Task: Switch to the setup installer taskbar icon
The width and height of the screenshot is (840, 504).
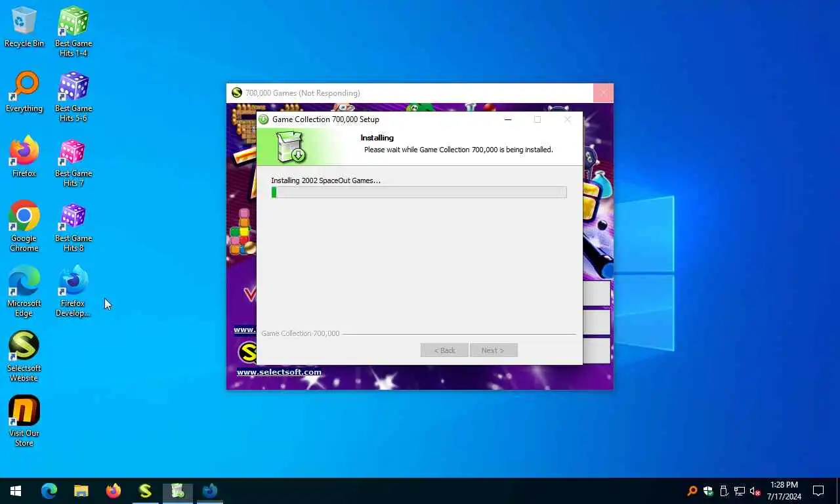Action: pos(177,491)
